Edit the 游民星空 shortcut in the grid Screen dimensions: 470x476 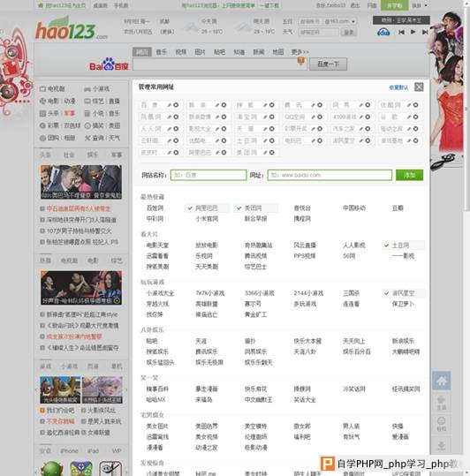click(x=361, y=140)
